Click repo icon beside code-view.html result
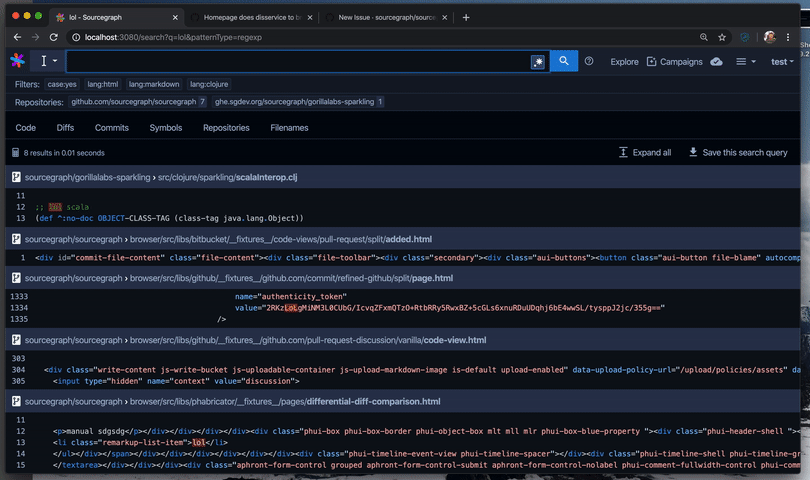This screenshot has height=480, width=810. (x=16, y=340)
